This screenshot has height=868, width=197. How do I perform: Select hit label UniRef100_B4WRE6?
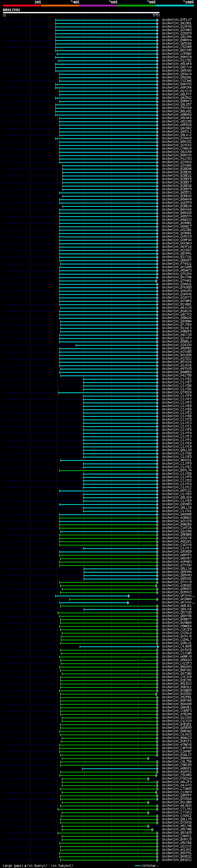pyautogui.click(x=177, y=372)
